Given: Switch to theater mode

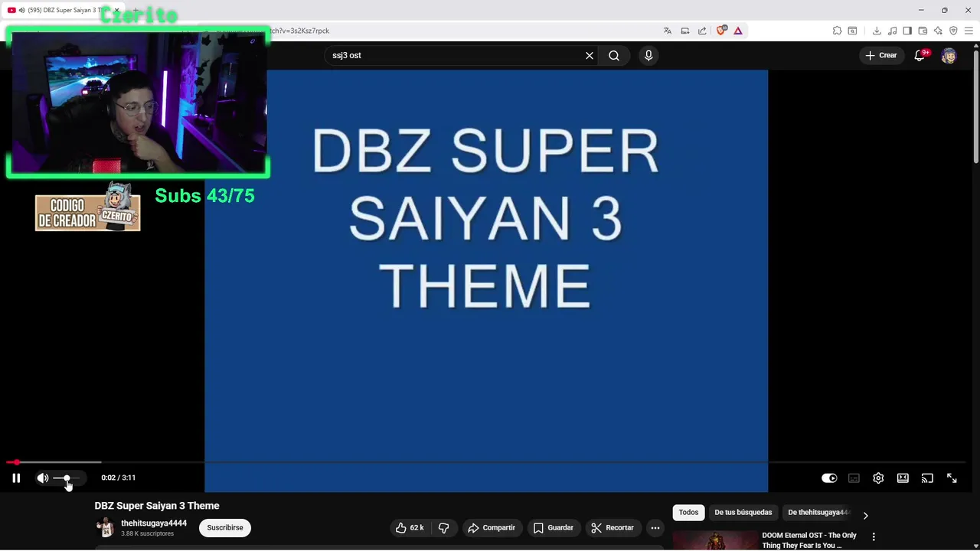Looking at the screenshot, I should coord(903,478).
